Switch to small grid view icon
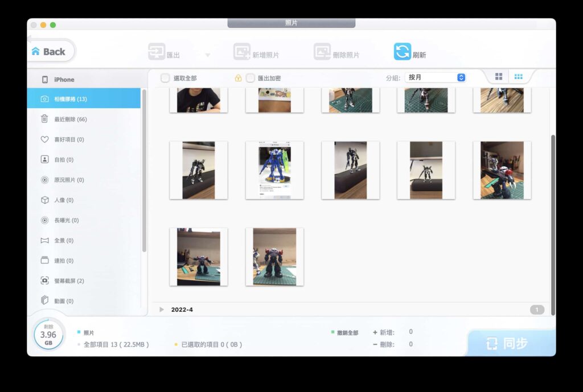The height and width of the screenshot is (392, 583). coord(518,77)
